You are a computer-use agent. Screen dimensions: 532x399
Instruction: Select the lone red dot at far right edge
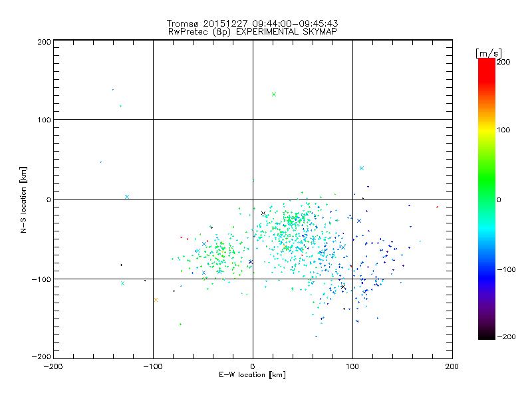[437, 207]
